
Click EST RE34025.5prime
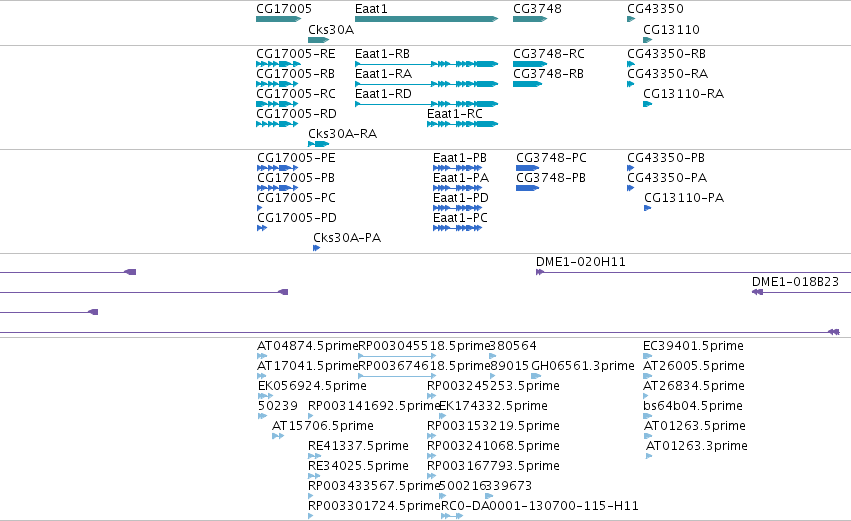(314, 476)
